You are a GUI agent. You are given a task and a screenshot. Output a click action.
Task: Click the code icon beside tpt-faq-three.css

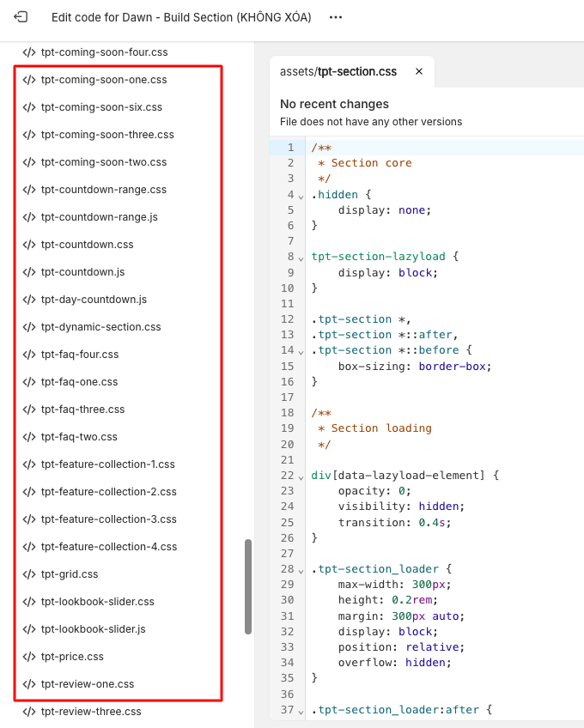coord(29,409)
